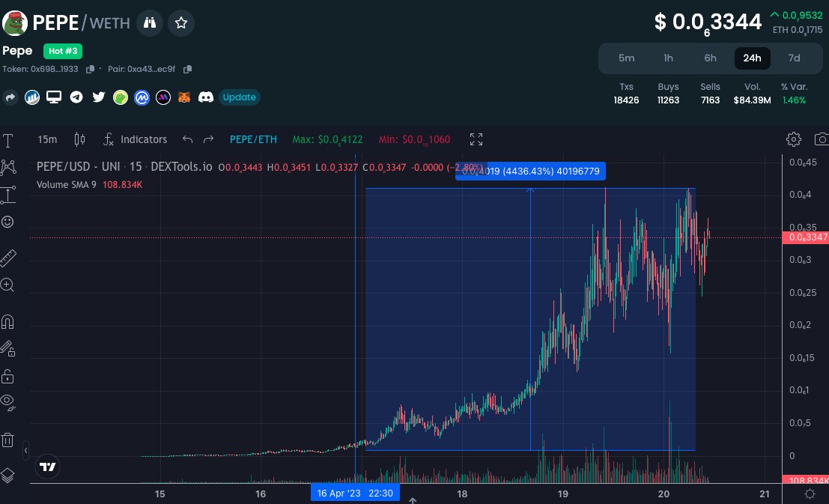Open the Twitter bird icon link
Viewport: 829px width, 504px height.
[x=98, y=97]
